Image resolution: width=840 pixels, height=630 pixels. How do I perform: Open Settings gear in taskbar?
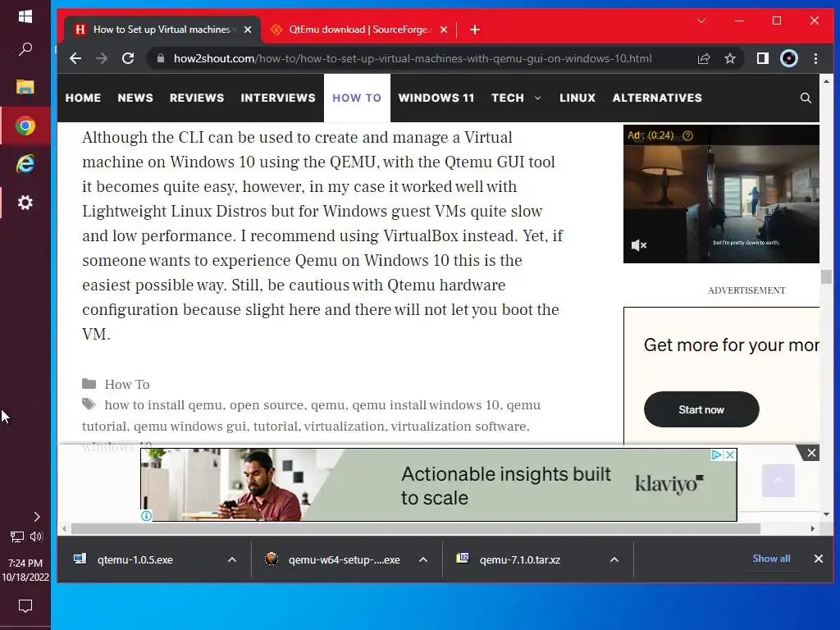click(25, 203)
